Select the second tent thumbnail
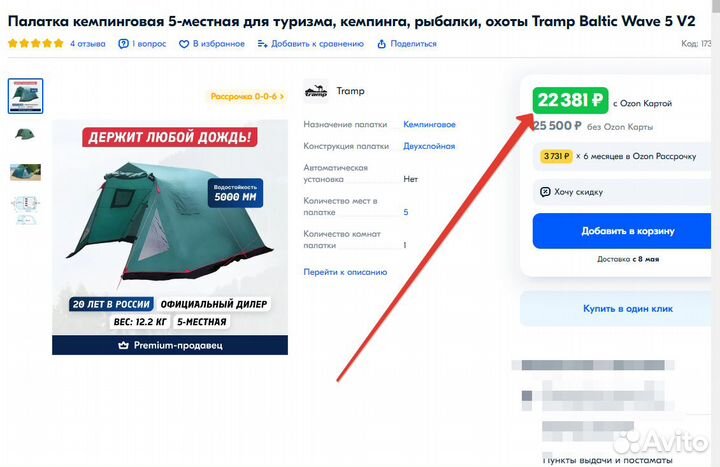 pos(25,134)
